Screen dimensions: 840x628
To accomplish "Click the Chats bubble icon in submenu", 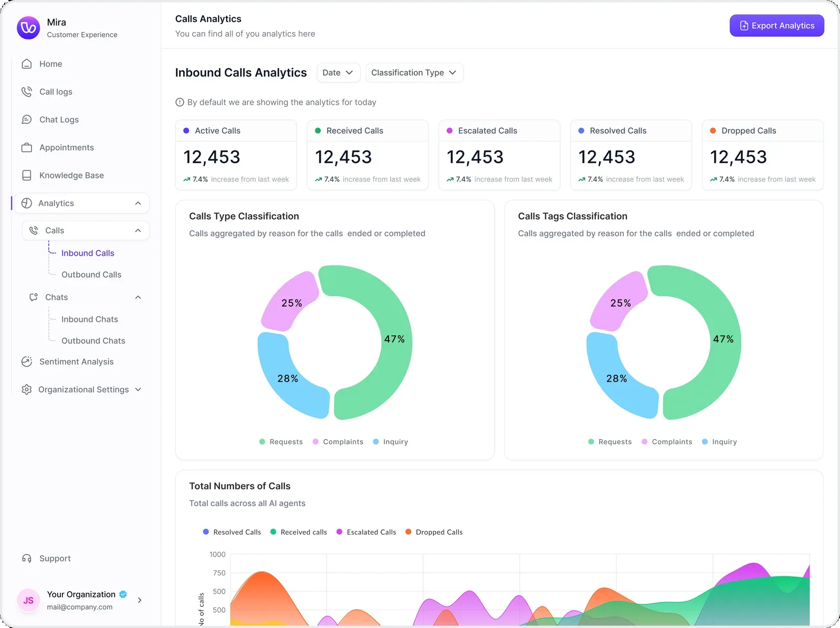I will 34,297.
